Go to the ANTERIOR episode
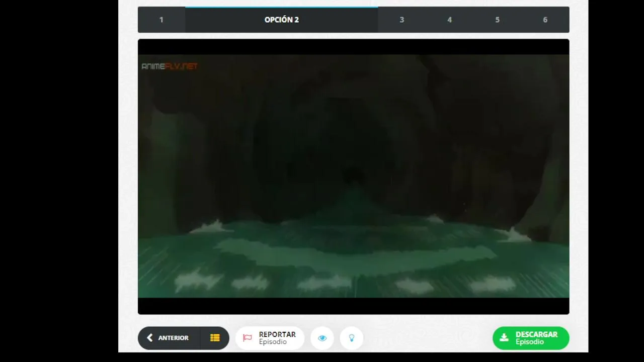This screenshot has height=362, width=644. pyautogui.click(x=169, y=338)
